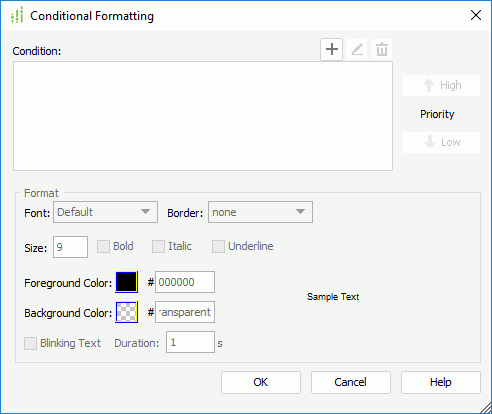Click inside the Condition list box
This screenshot has height=414, width=492.
pos(203,116)
